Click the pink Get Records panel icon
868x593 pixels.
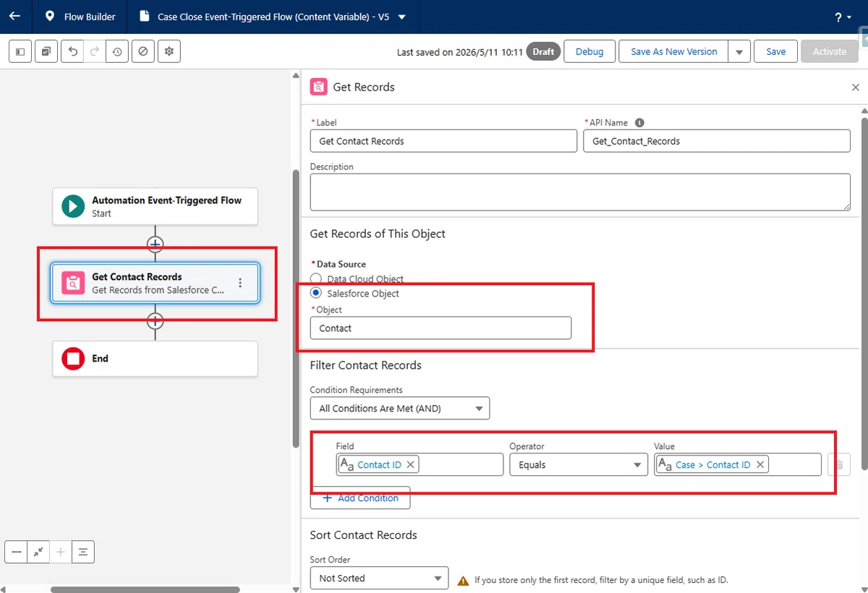pos(318,87)
